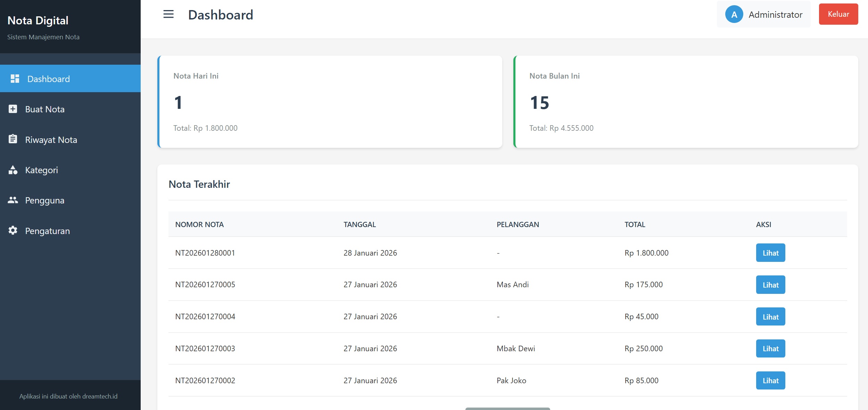Click the Dashboard grid icon in sidebar
Viewport: 868px width, 410px height.
pyautogui.click(x=15, y=79)
